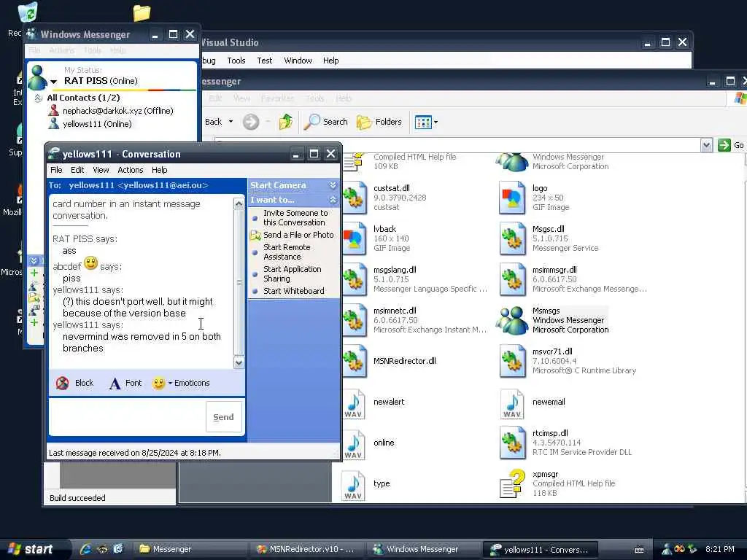Image resolution: width=747 pixels, height=560 pixels.
Task: Click the Recycle Bin desktop icon
Action: [x=27, y=13]
